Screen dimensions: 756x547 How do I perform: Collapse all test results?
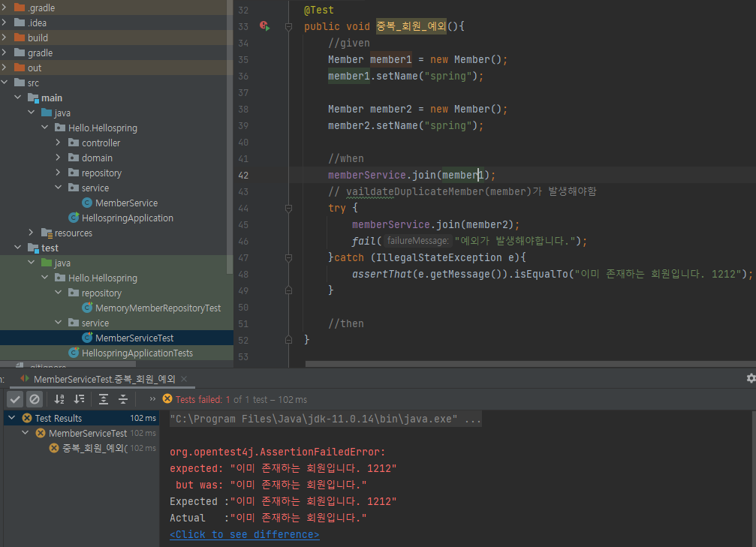click(x=123, y=399)
